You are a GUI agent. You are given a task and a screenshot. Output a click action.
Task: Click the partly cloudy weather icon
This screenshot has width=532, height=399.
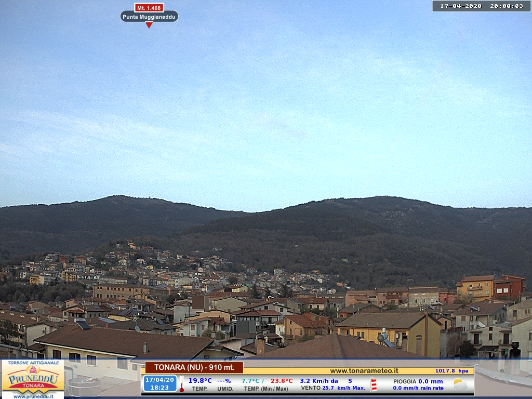point(460,384)
